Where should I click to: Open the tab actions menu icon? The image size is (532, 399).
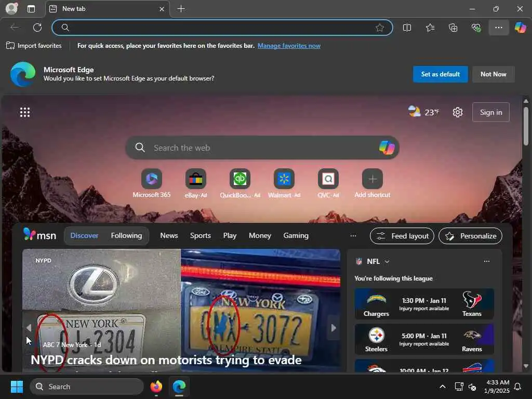click(31, 9)
